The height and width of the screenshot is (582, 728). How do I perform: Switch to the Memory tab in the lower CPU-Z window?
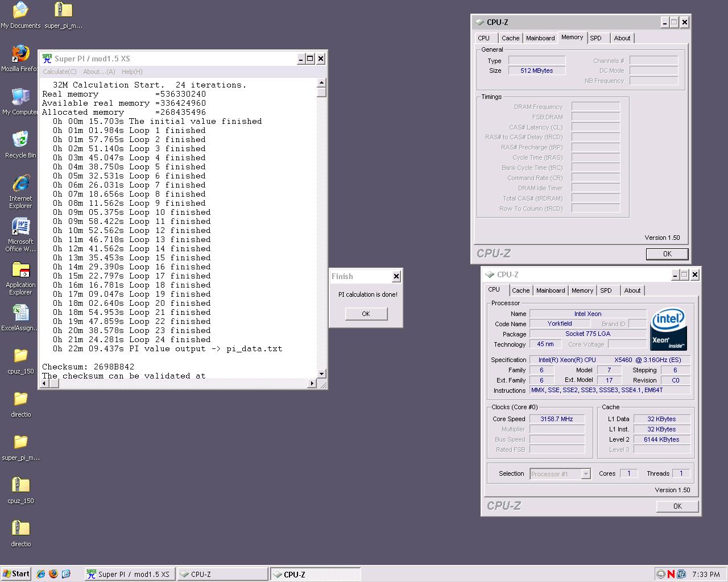pos(582,290)
